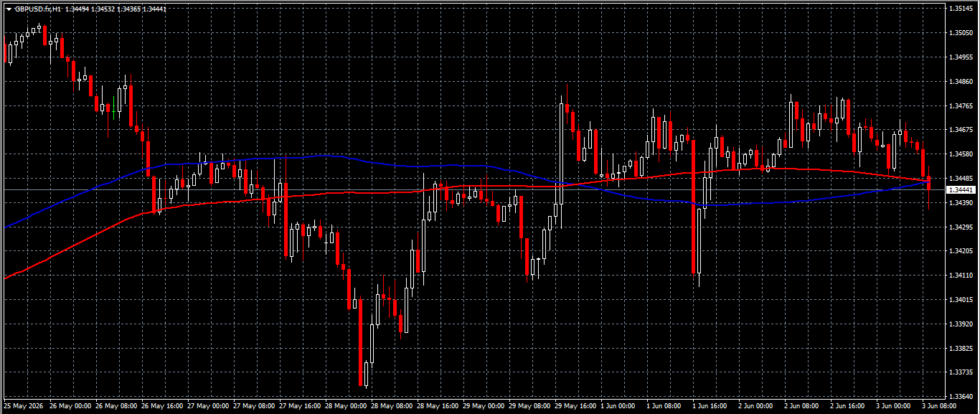The image size is (980, 414).
Task: Click the 25 May 2026 date label
Action: tap(24, 406)
